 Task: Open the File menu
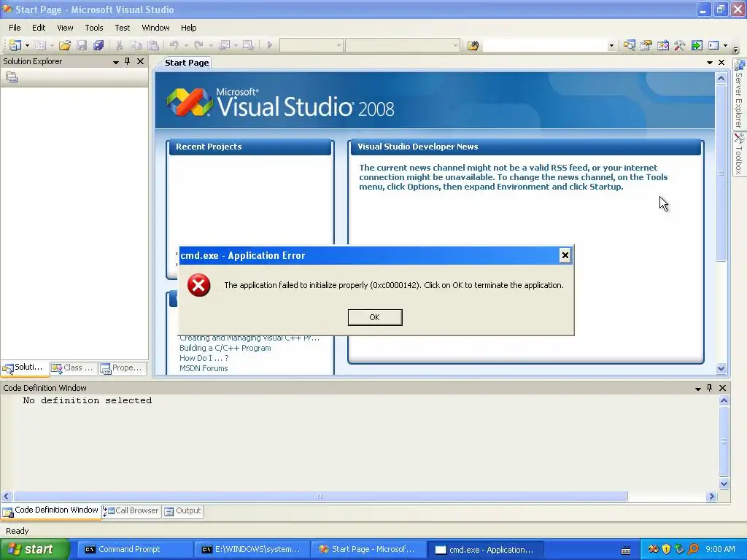pos(15,28)
